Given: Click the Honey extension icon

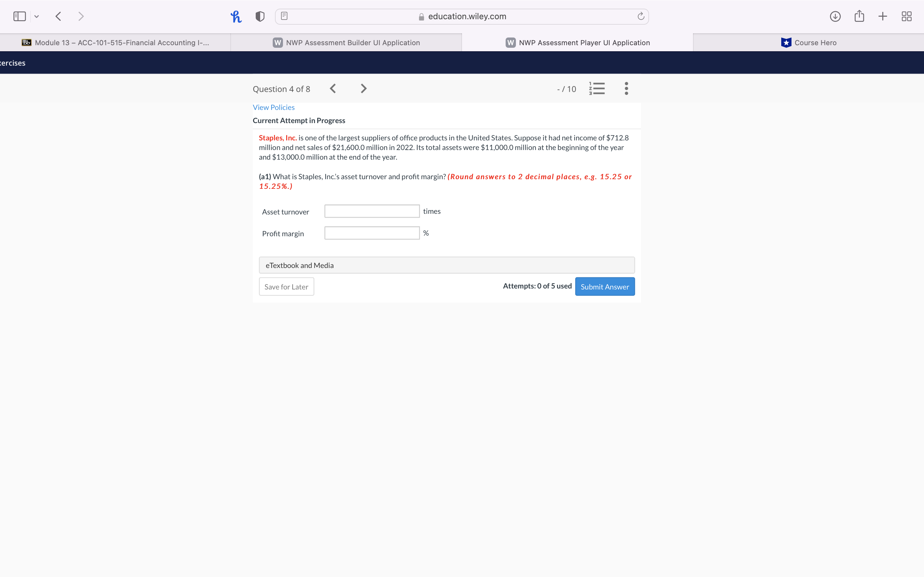Looking at the screenshot, I should click(x=236, y=16).
